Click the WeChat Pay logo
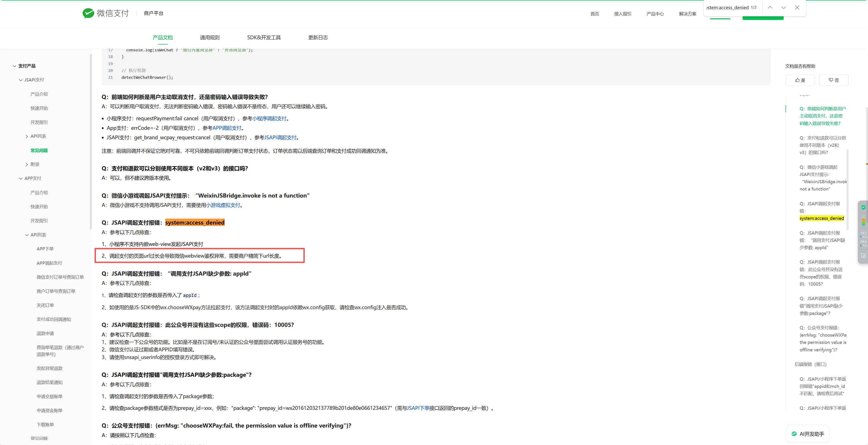This screenshot has width=868, height=445. point(105,13)
